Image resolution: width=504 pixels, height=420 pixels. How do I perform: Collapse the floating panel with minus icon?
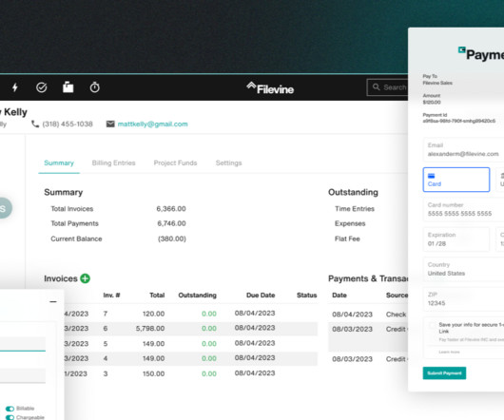(53, 302)
